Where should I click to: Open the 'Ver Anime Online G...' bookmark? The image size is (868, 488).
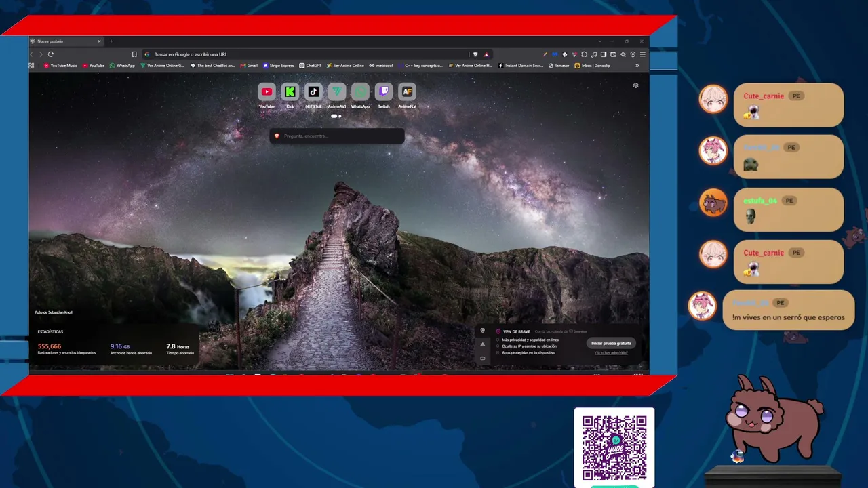tap(163, 66)
